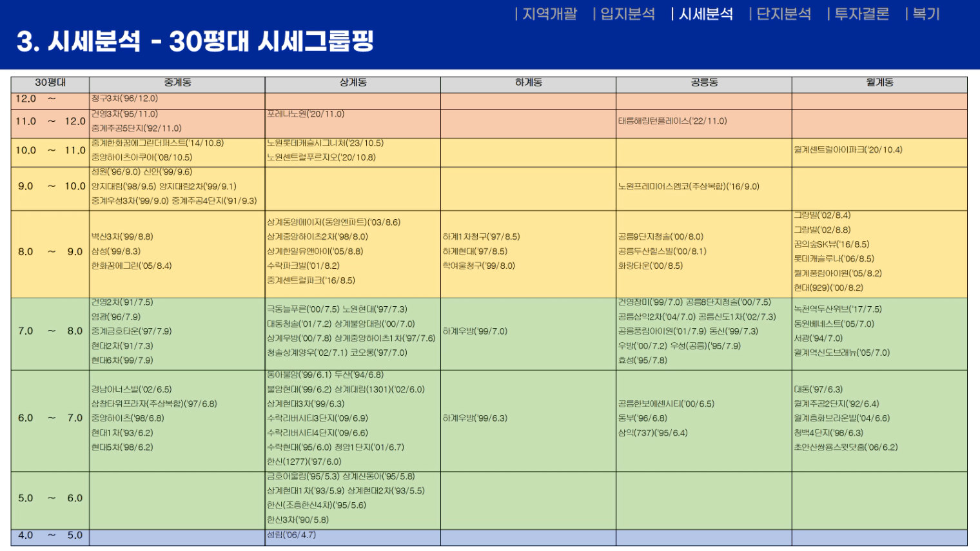980x551 pixels.
Task: Go to the 단지분석 tab
Action: click(783, 14)
